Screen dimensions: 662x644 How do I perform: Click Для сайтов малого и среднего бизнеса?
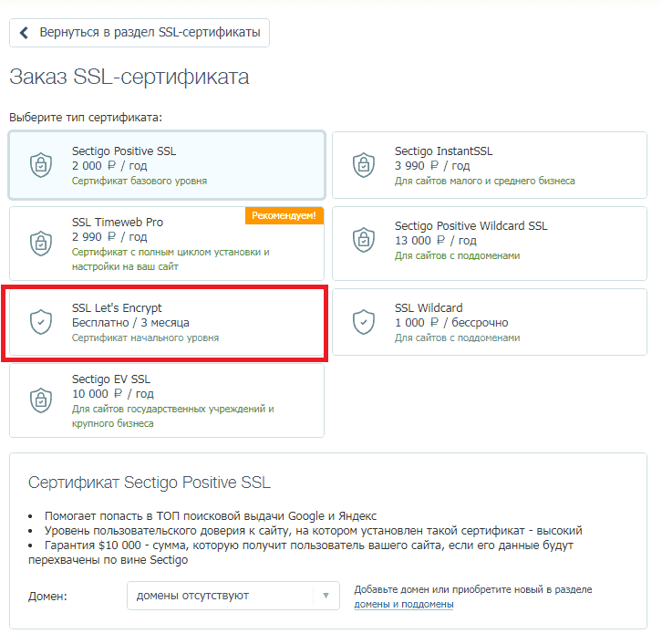[x=485, y=181]
